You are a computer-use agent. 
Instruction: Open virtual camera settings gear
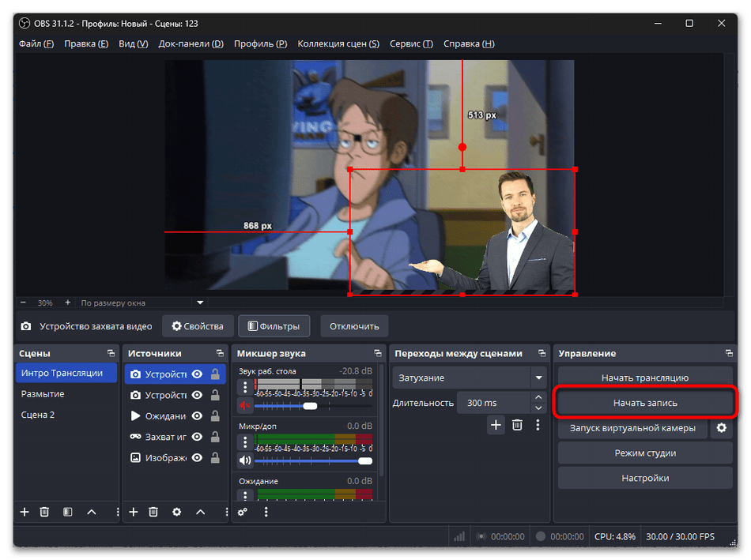(x=721, y=428)
